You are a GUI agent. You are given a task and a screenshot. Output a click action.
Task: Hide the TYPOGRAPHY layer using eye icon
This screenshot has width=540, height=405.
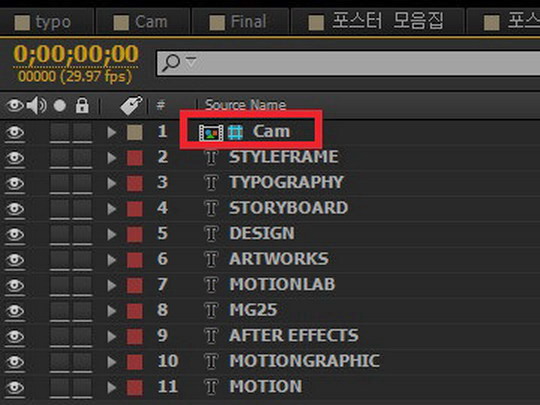click(15, 183)
